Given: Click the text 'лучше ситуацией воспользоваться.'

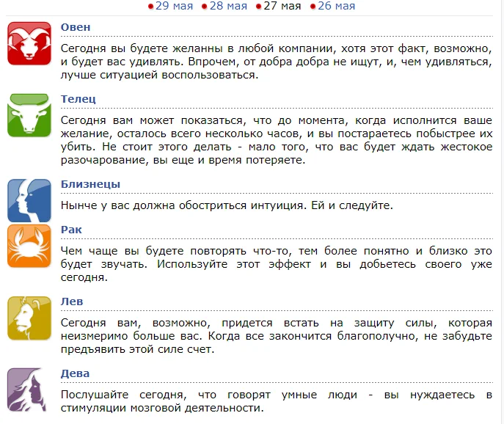Looking at the screenshot, I should pyautogui.click(x=159, y=75).
